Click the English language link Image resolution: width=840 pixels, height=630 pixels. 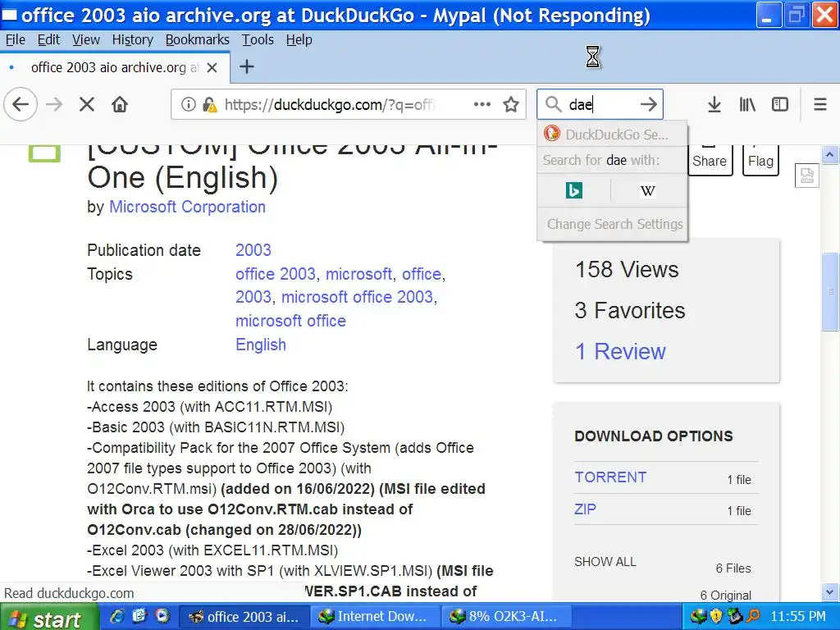click(261, 345)
